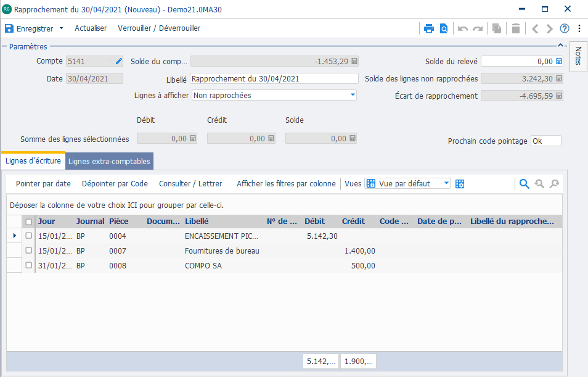
Task: Click the find previous magnifier icon
Action: tap(539, 184)
